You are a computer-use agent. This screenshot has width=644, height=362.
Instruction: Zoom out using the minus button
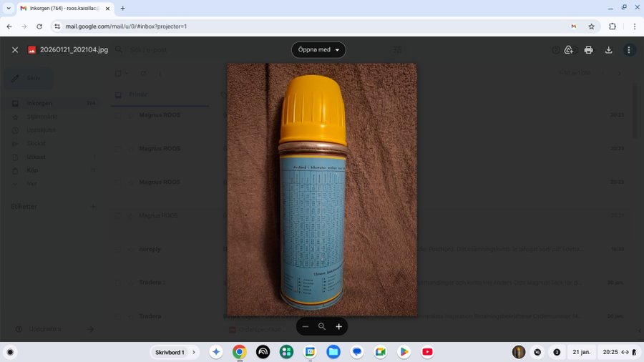[x=306, y=326]
